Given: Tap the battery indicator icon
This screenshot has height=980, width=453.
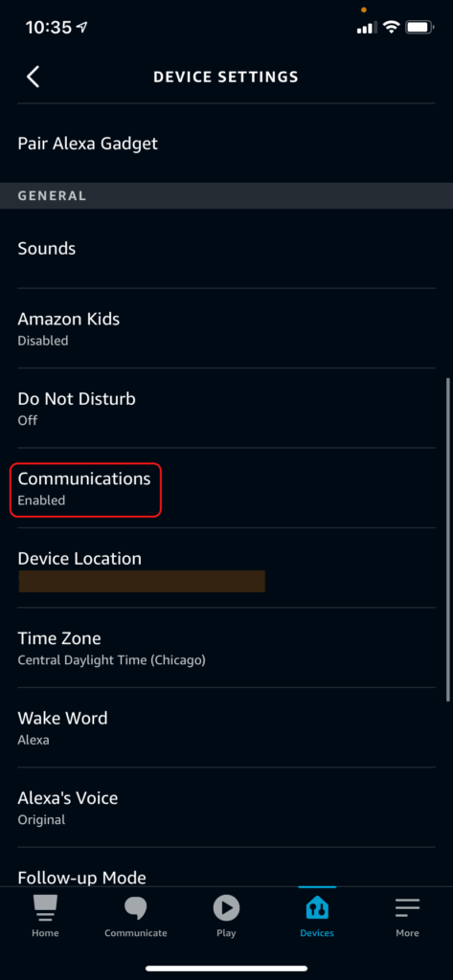Looking at the screenshot, I should (419, 27).
